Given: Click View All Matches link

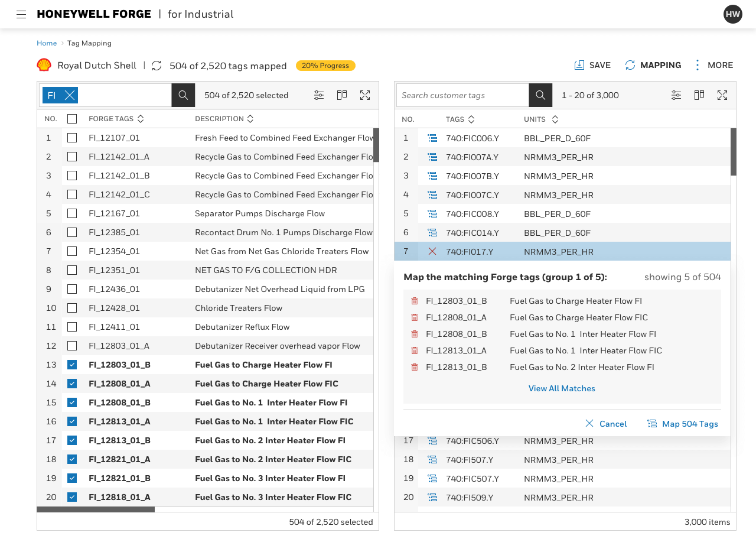Looking at the screenshot, I should coord(562,388).
